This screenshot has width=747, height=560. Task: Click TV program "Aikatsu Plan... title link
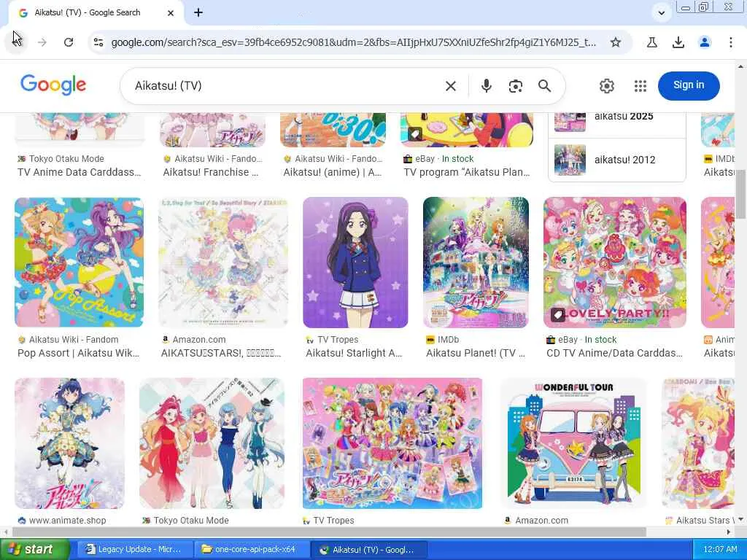click(466, 172)
